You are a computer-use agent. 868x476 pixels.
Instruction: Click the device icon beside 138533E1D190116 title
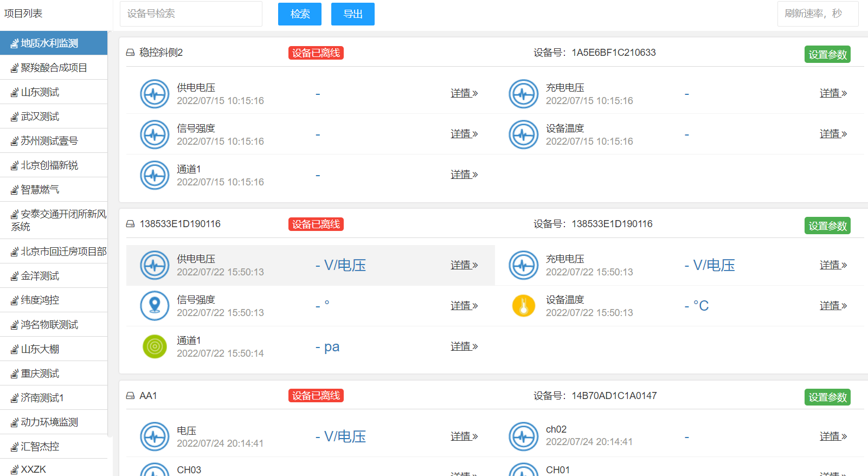pyautogui.click(x=130, y=224)
